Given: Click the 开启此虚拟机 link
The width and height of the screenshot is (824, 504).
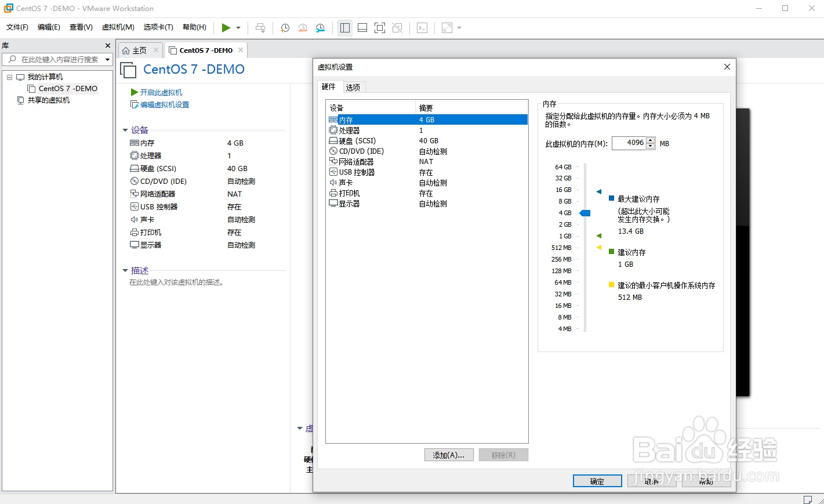Looking at the screenshot, I should [x=161, y=92].
